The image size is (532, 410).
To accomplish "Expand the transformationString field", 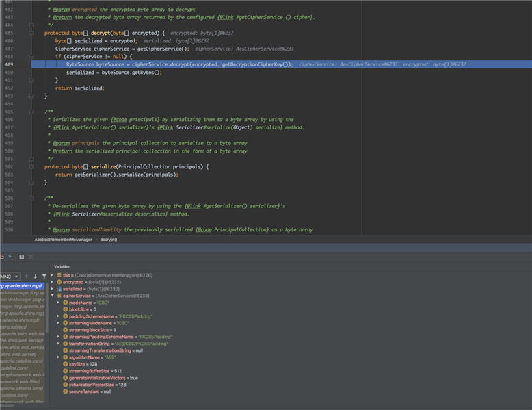I will click(x=58, y=344).
